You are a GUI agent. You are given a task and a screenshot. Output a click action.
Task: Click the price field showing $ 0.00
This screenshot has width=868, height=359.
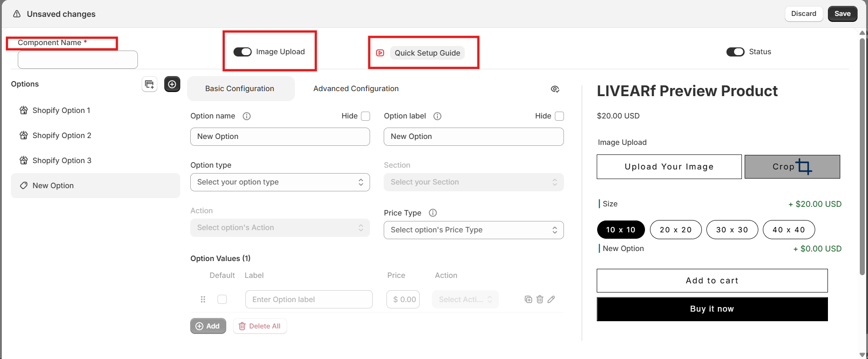click(x=403, y=299)
